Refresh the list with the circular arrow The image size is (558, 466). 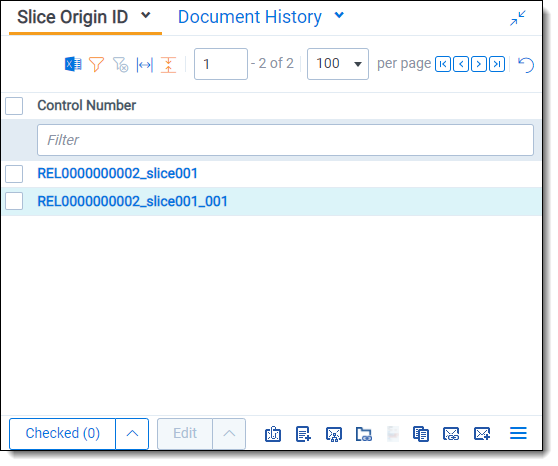526,65
